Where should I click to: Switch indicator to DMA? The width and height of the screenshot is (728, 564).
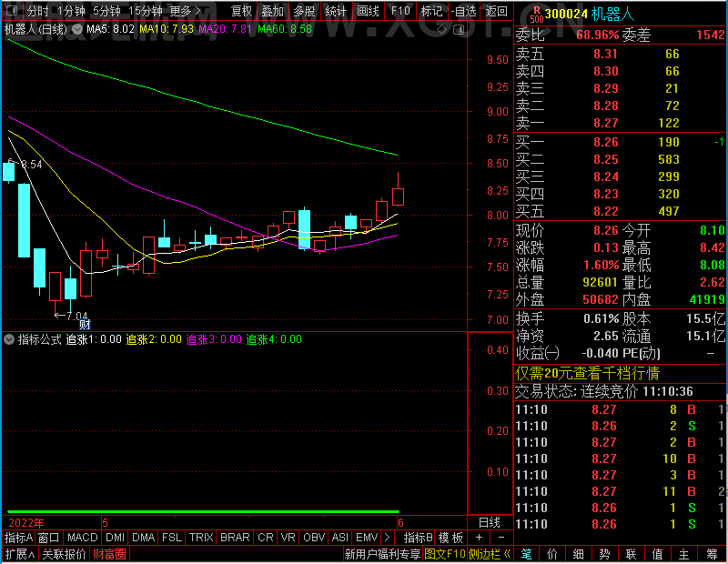pos(143,538)
